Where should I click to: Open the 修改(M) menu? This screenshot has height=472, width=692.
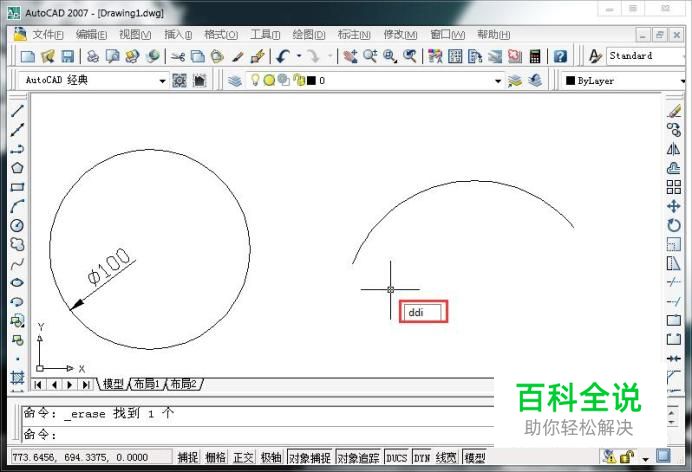point(400,34)
